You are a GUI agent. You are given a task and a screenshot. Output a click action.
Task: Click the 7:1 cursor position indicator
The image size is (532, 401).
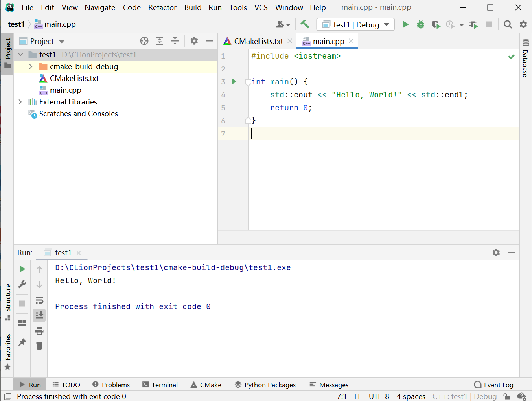pyautogui.click(x=342, y=396)
